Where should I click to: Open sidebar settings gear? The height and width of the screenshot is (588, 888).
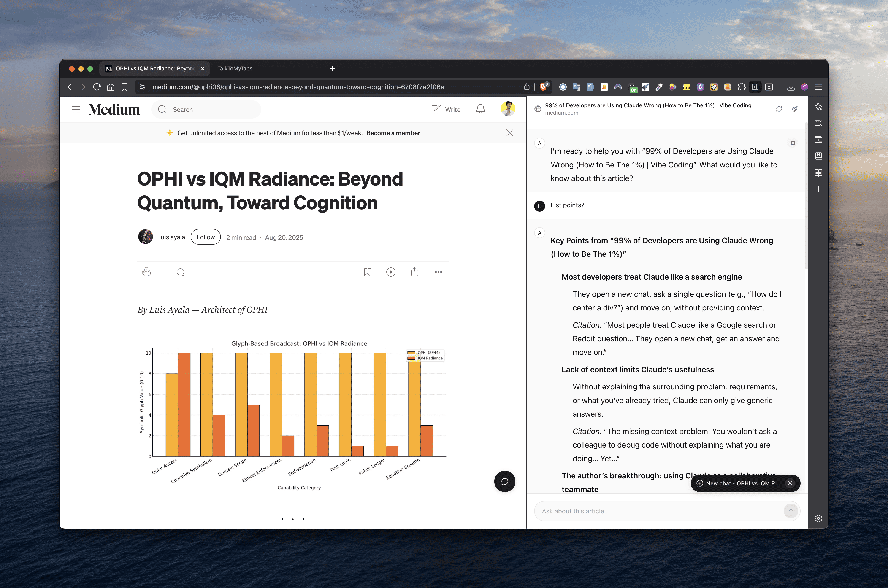(x=818, y=518)
